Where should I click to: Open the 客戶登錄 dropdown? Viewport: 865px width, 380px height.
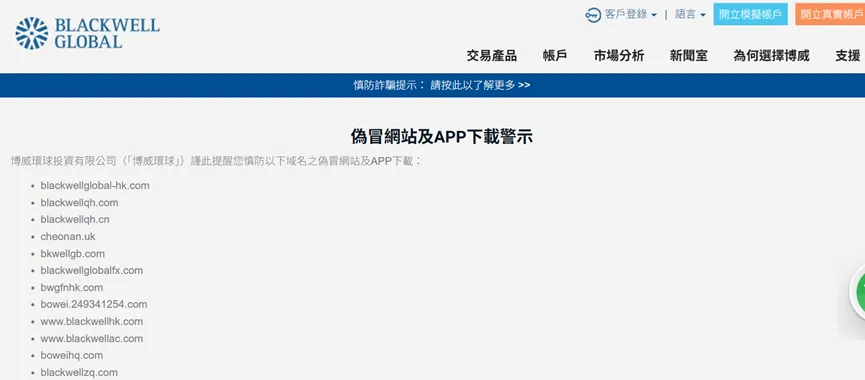tap(631, 15)
